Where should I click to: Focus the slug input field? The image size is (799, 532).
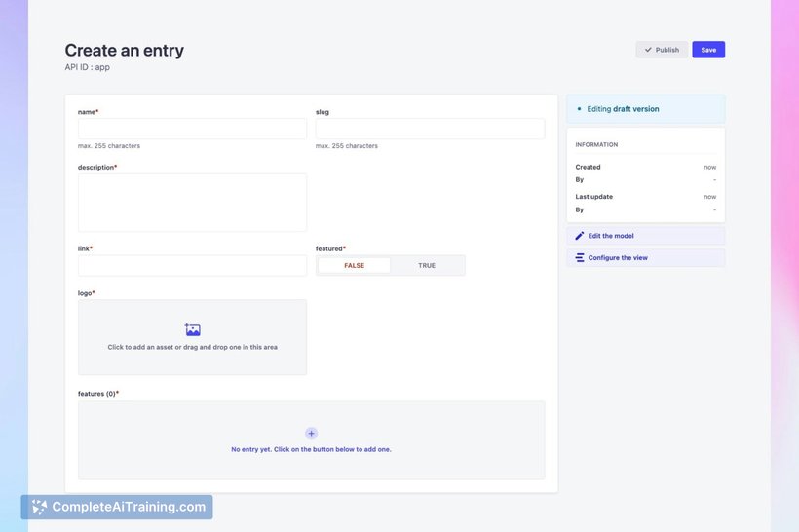click(430, 129)
